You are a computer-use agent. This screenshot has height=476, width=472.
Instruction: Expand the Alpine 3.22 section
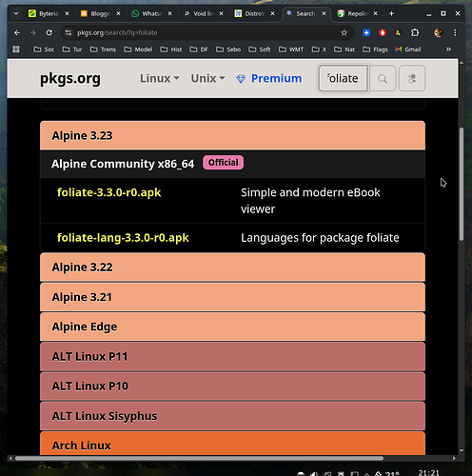tap(232, 268)
